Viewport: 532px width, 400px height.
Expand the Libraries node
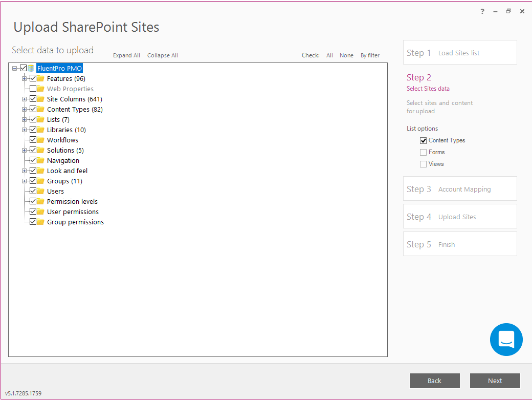coord(25,130)
